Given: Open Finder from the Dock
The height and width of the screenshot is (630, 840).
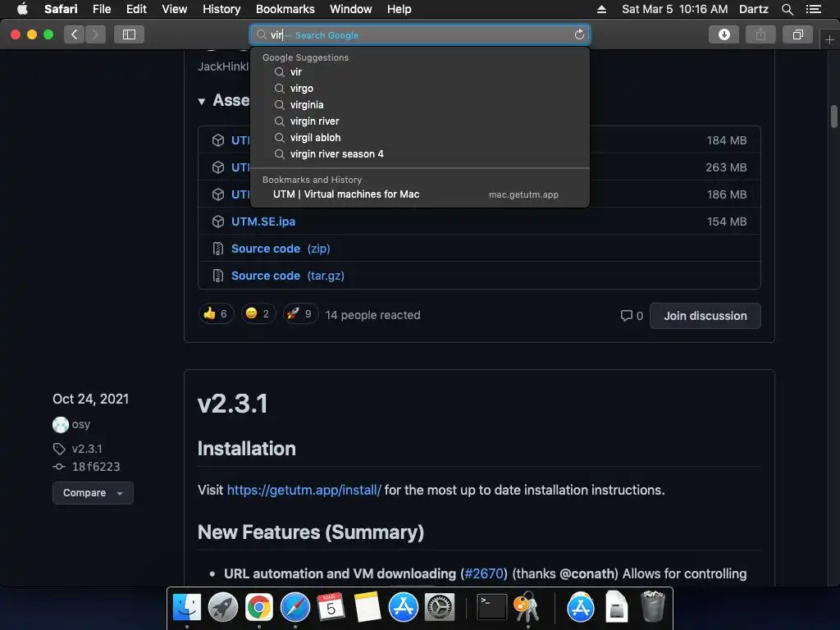Looking at the screenshot, I should pos(187,608).
